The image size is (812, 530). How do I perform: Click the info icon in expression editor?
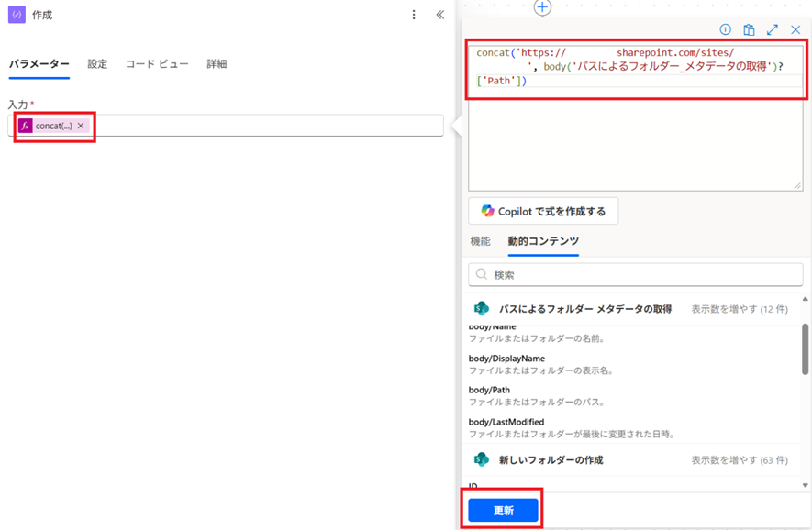coord(725,29)
